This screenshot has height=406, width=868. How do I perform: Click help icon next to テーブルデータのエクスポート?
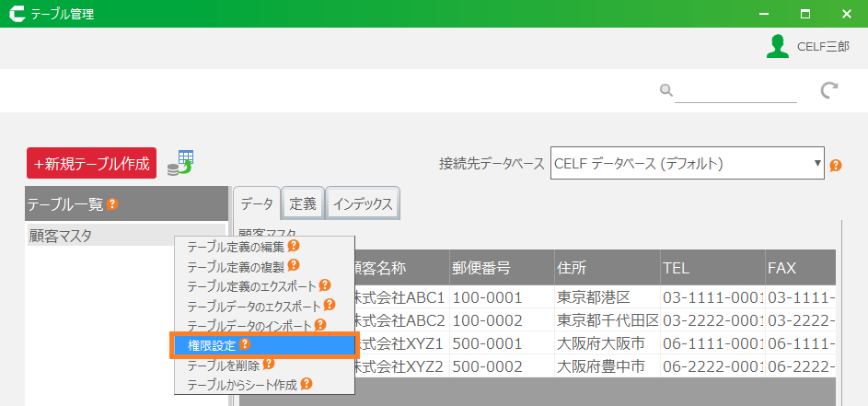(x=330, y=305)
